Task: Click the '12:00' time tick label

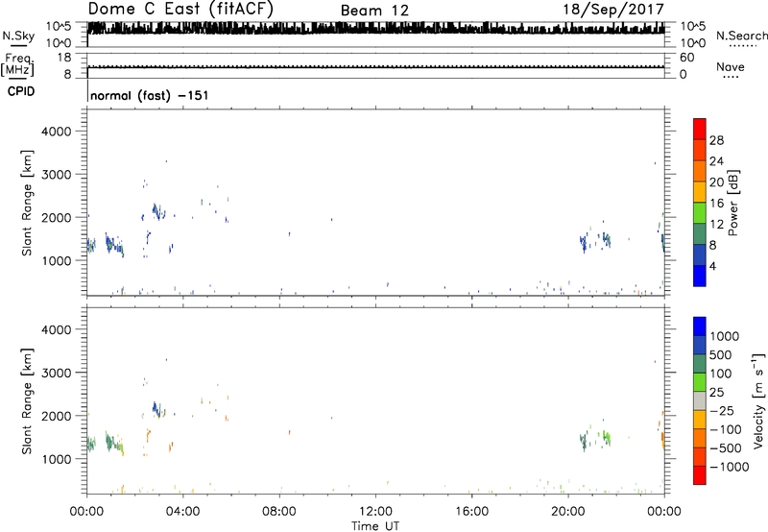Action: click(375, 512)
